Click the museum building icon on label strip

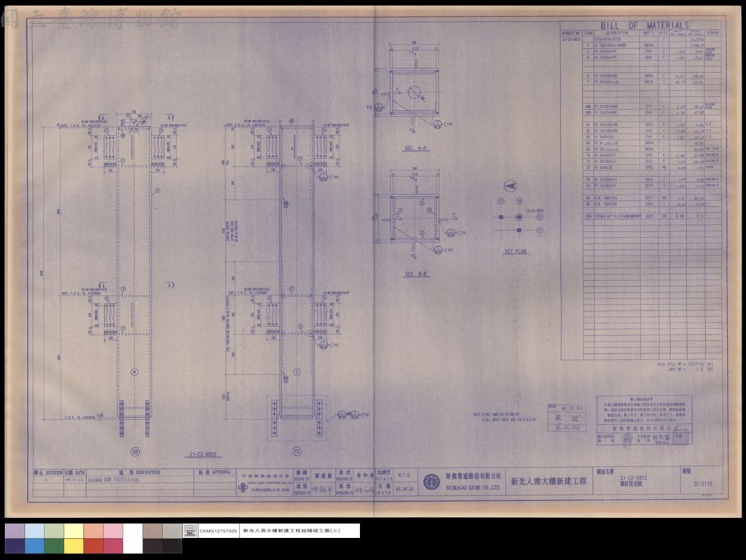[190, 531]
